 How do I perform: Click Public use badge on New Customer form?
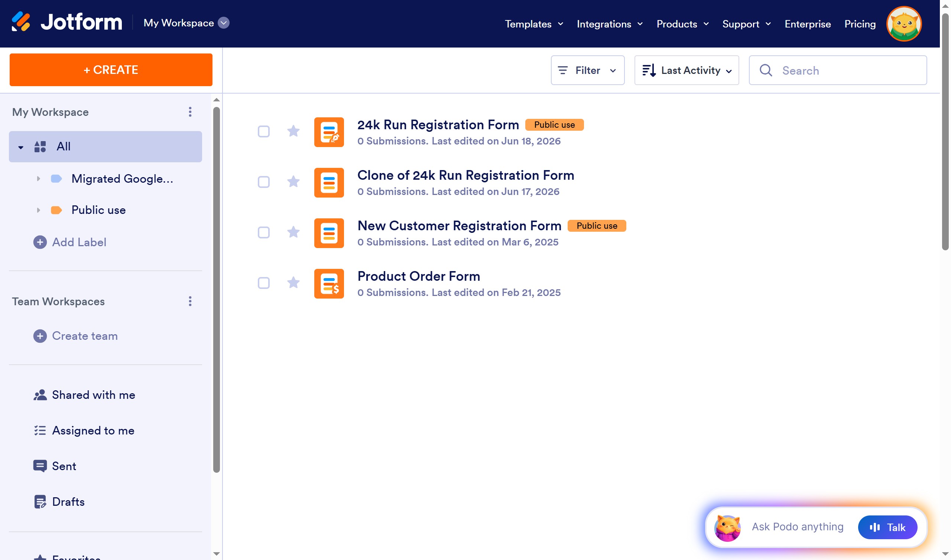pos(597,226)
